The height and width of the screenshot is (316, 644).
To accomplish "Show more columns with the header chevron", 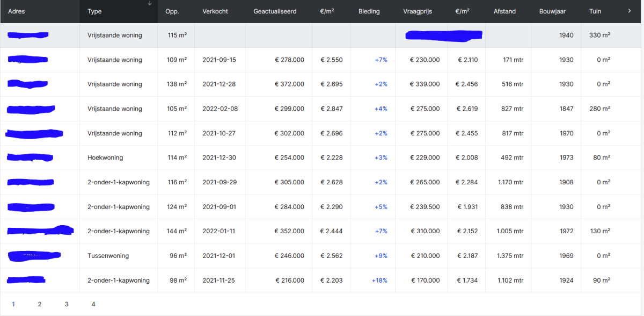I will [x=629, y=11].
